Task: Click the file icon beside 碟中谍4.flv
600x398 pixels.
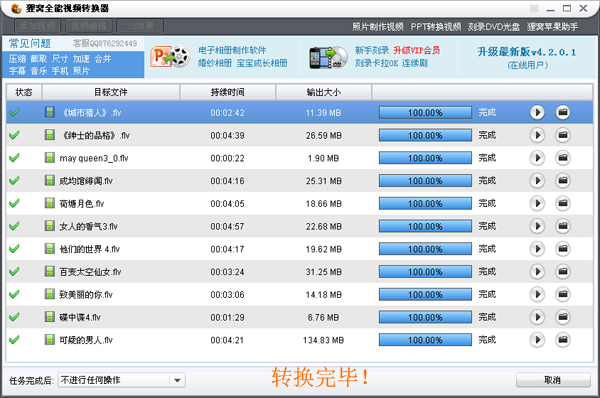Action: 49,316
